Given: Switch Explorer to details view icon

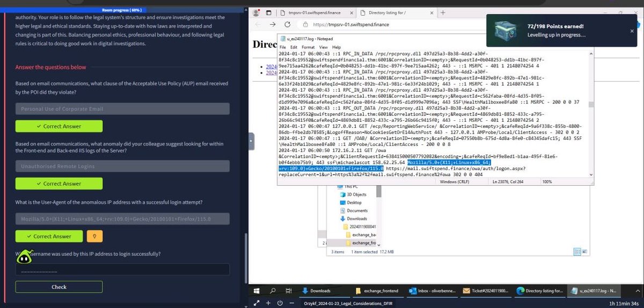Looking at the screenshot, I should [x=576, y=251].
